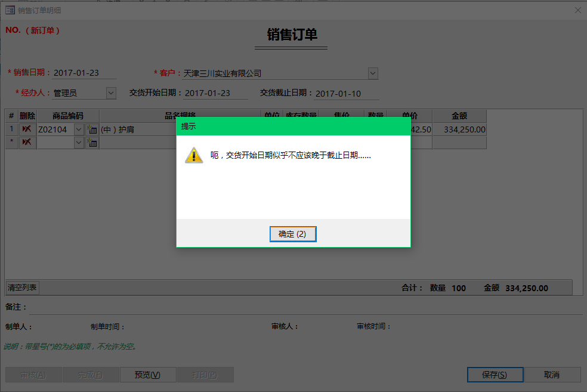Click the 取消 cancel button
This screenshot has height=392, width=587.
tap(552, 375)
